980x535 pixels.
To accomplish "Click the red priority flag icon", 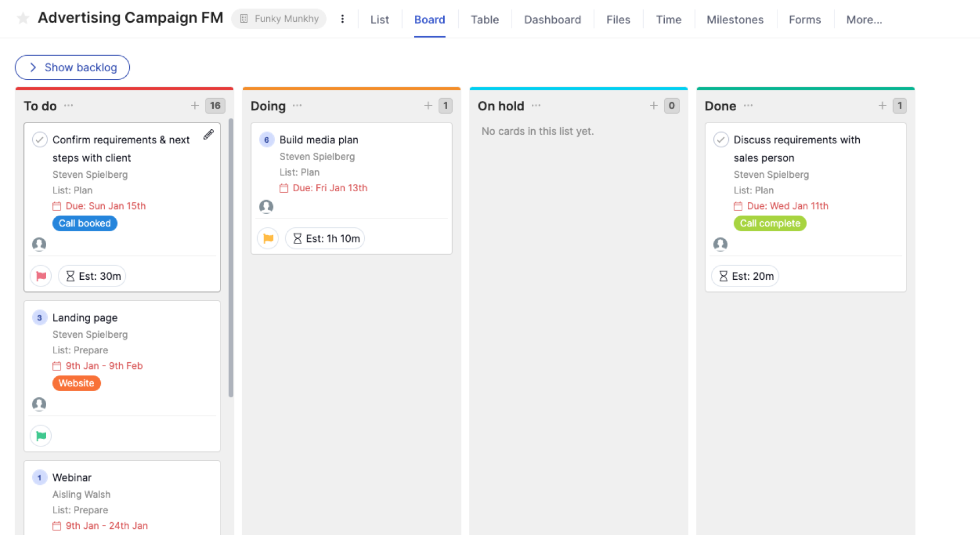I will pos(41,276).
